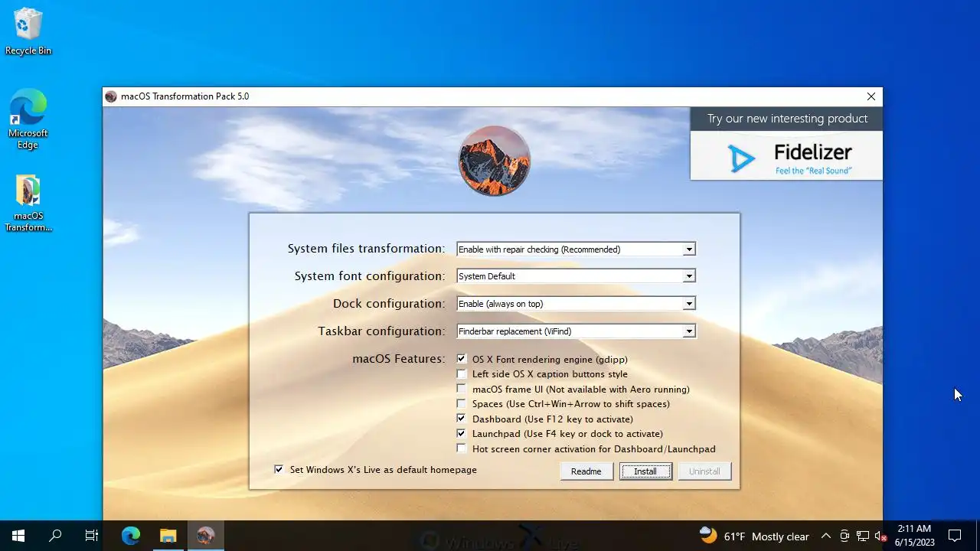Open Task View on the taskbar
The height and width of the screenshot is (551, 980).
[92, 536]
